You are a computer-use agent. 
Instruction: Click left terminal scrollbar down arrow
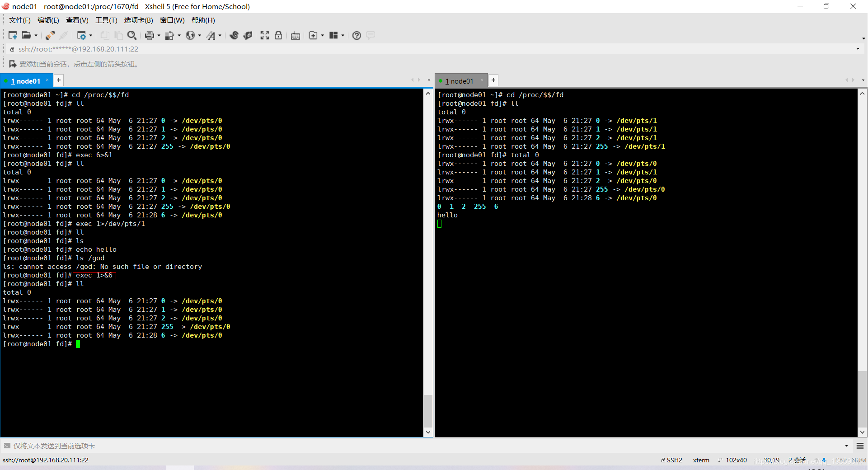[x=428, y=432]
